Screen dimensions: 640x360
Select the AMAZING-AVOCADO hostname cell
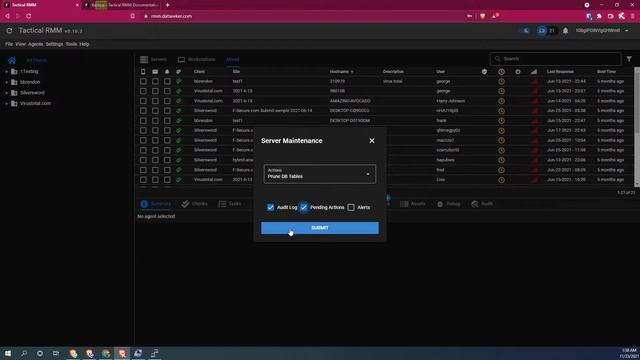coord(350,101)
